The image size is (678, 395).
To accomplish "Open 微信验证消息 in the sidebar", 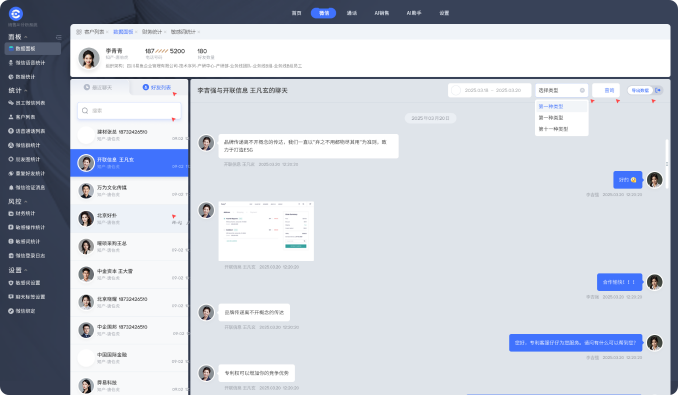I will 26,188.
